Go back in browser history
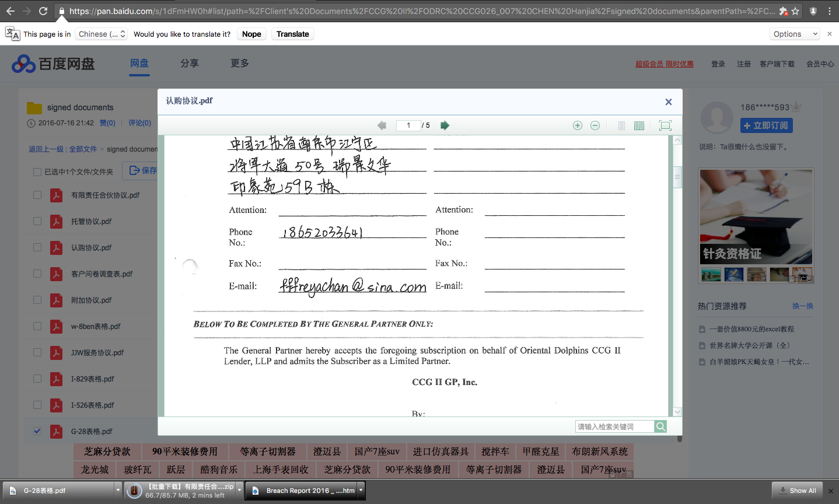 click(x=11, y=11)
